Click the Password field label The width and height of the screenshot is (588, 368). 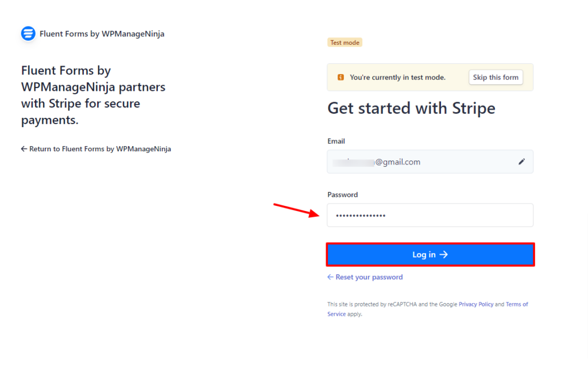(x=342, y=195)
